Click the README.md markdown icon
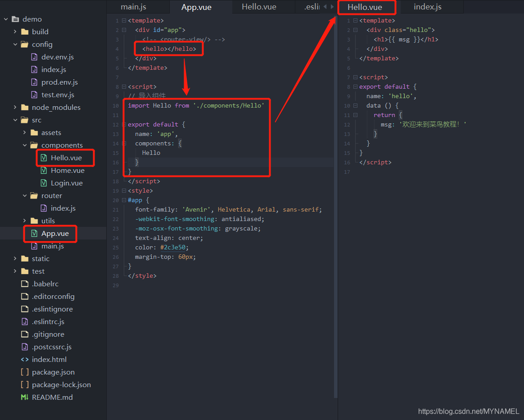Screen dimensions: 524x420 pos(25,397)
